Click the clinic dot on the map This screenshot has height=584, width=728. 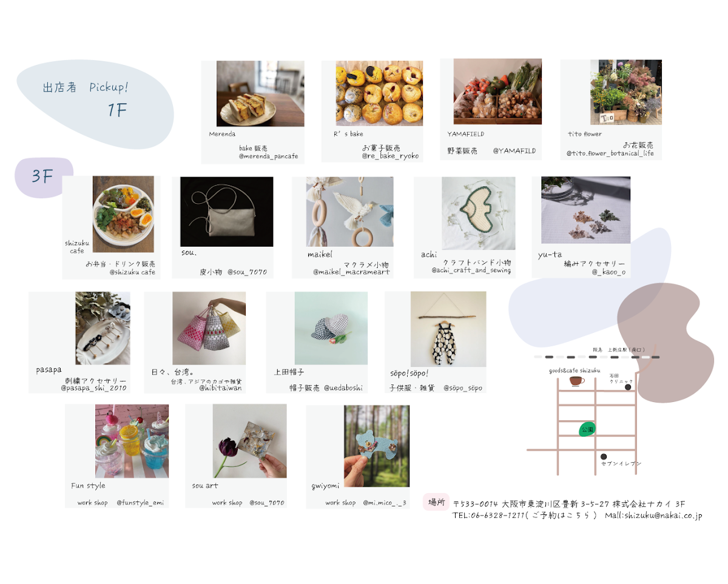coord(628,387)
